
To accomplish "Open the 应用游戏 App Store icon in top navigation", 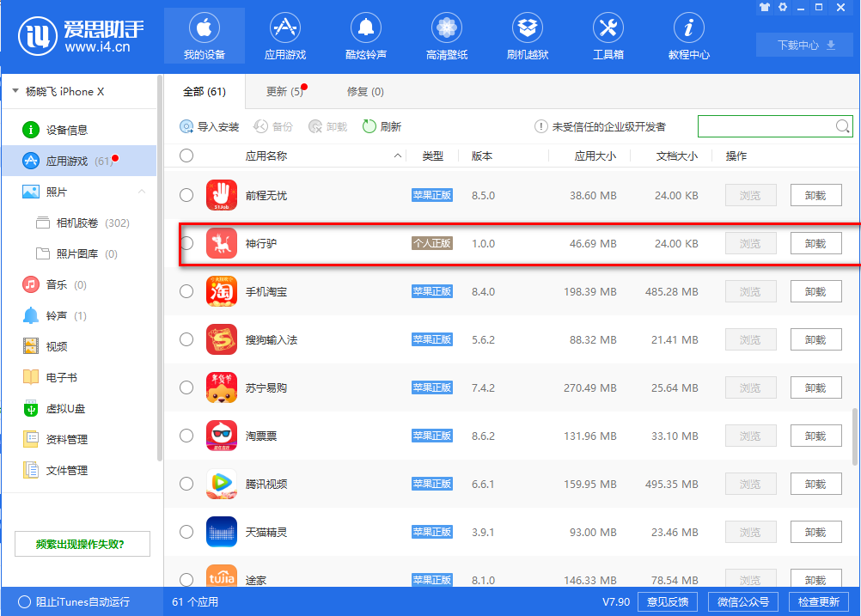I will tap(285, 29).
